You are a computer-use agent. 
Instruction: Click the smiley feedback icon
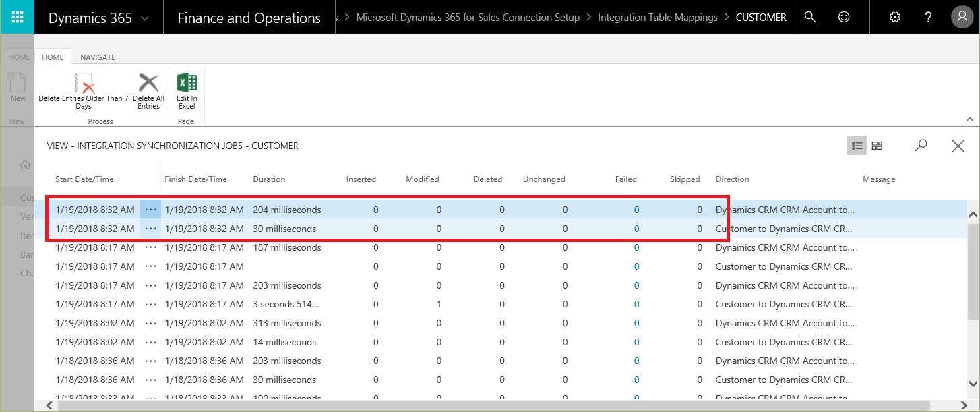(x=843, y=17)
